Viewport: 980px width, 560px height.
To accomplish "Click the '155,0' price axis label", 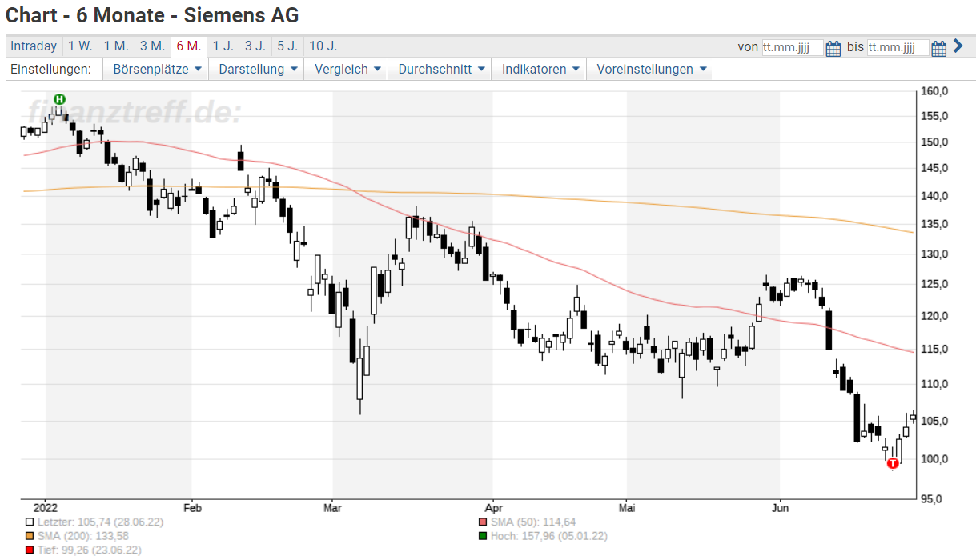I will (934, 116).
